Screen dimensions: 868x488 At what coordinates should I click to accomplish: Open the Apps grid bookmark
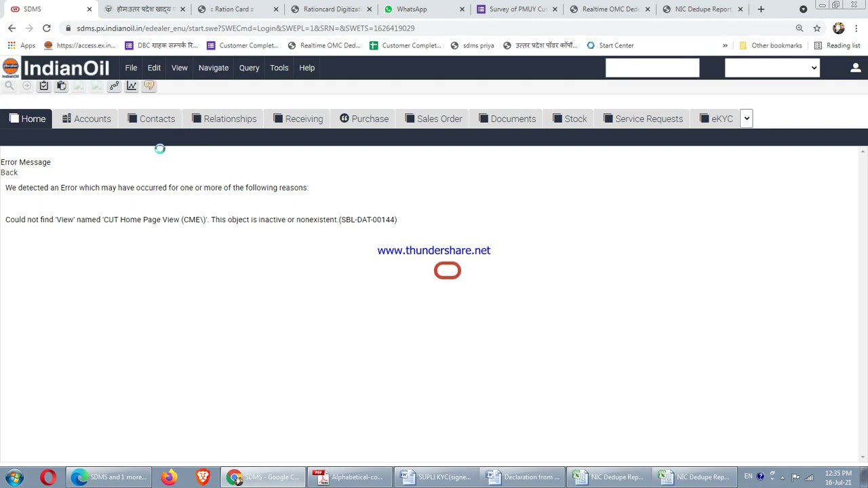click(22, 45)
